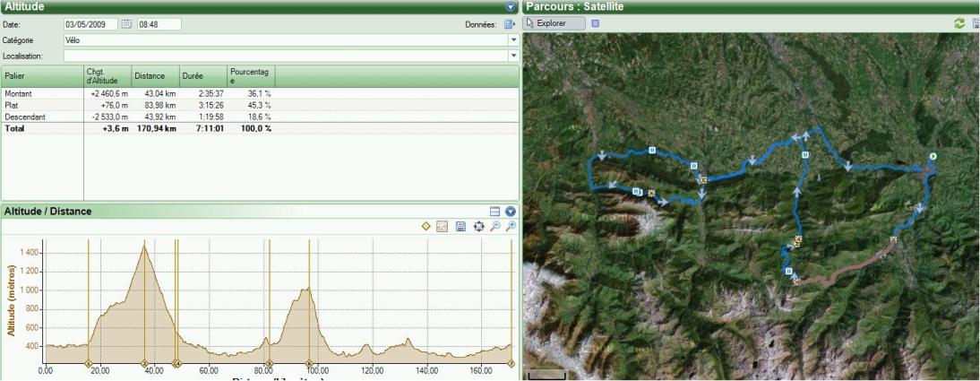The image size is (980, 381).
Task: Toggle the yellow diamond lap markers icon
Action: [426, 227]
